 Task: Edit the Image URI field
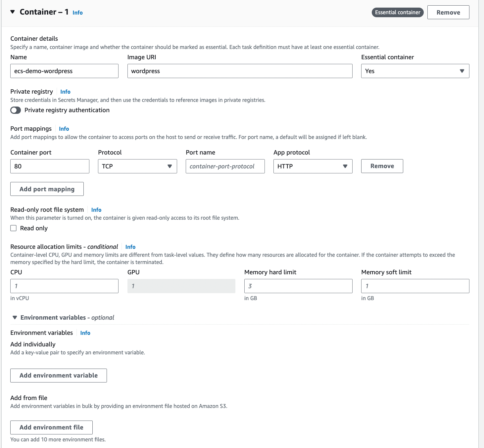(x=240, y=71)
